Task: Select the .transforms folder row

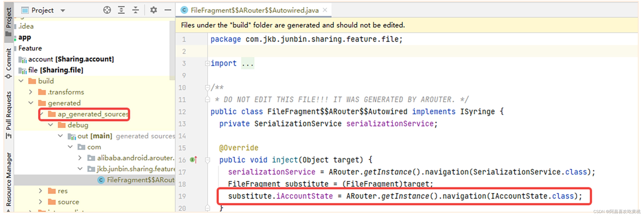Action: click(94, 92)
